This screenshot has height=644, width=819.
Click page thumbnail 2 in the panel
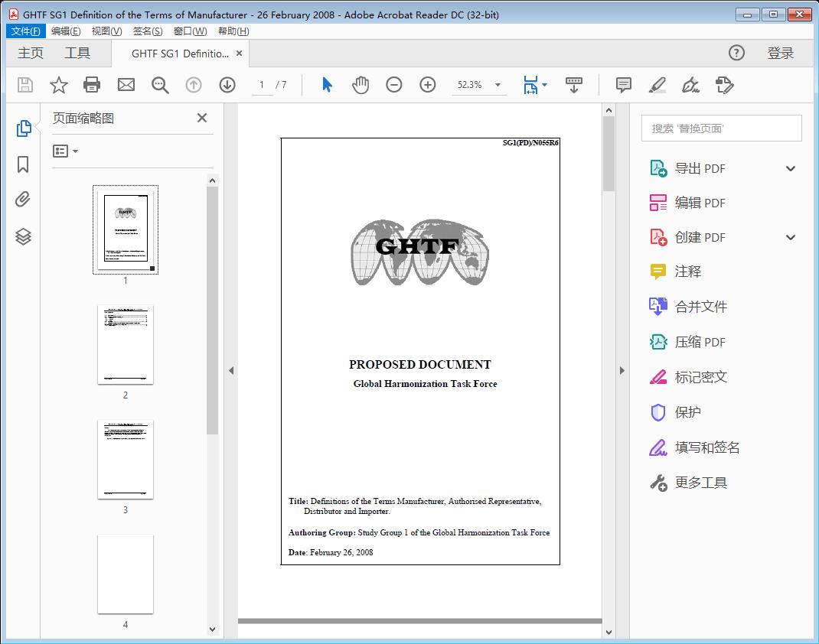tap(126, 346)
